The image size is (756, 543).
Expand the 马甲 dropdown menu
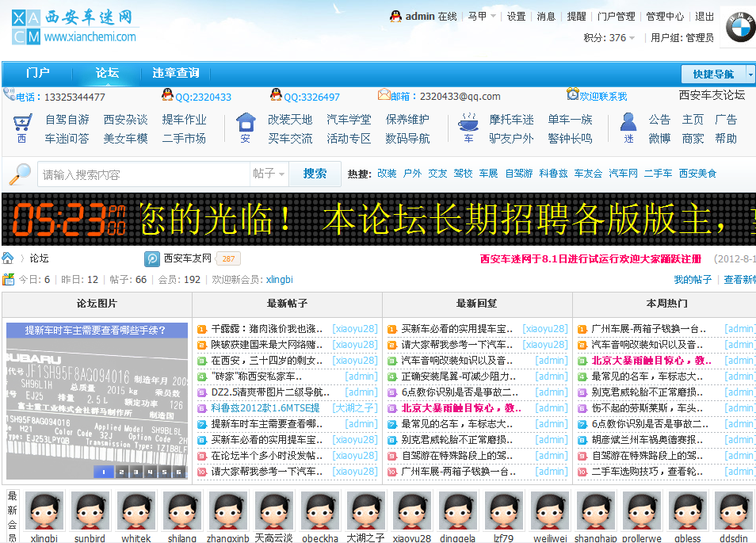[482, 16]
